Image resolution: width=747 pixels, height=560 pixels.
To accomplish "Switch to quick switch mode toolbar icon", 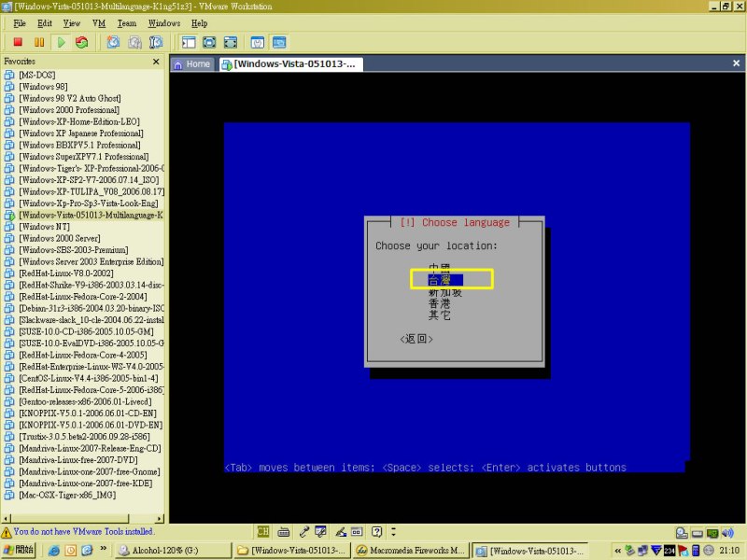I will click(x=209, y=42).
